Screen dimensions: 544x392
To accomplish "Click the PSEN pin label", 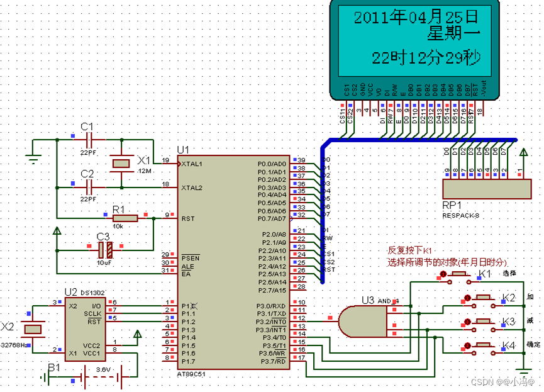I will 191,258.
